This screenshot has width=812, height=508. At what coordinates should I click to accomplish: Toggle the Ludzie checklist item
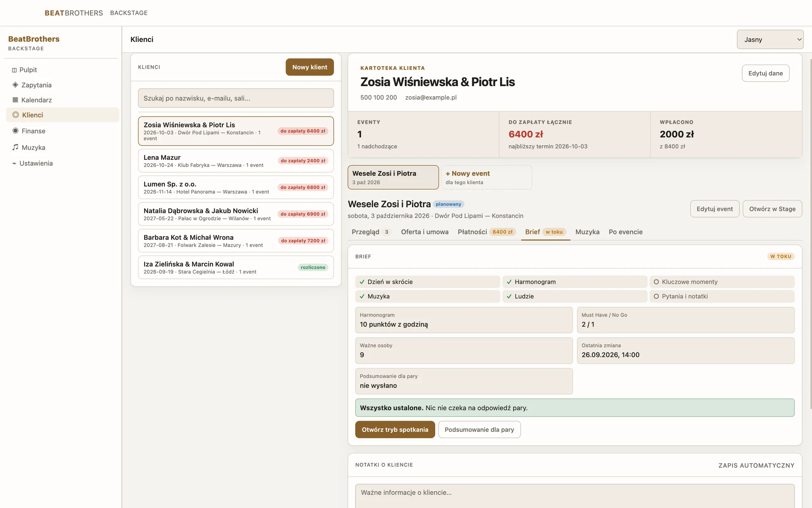click(574, 297)
